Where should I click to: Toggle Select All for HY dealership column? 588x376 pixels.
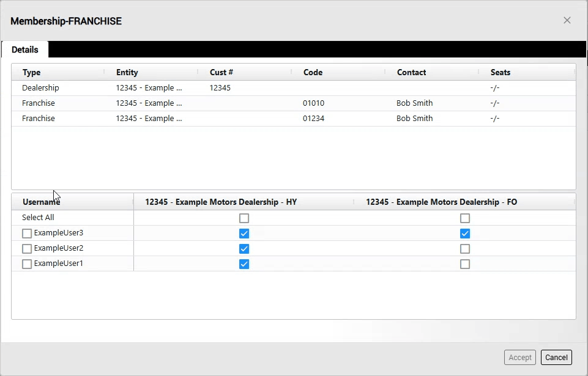(244, 218)
